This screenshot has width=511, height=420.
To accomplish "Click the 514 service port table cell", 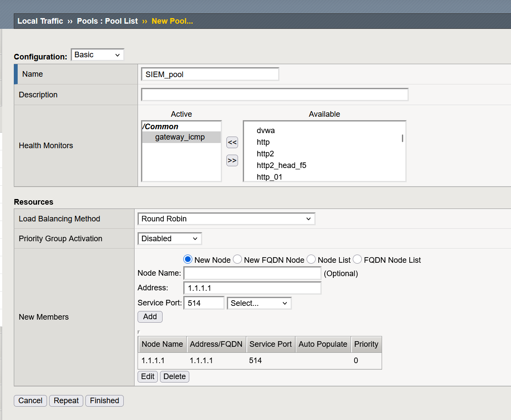I will click(x=255, y=361).
